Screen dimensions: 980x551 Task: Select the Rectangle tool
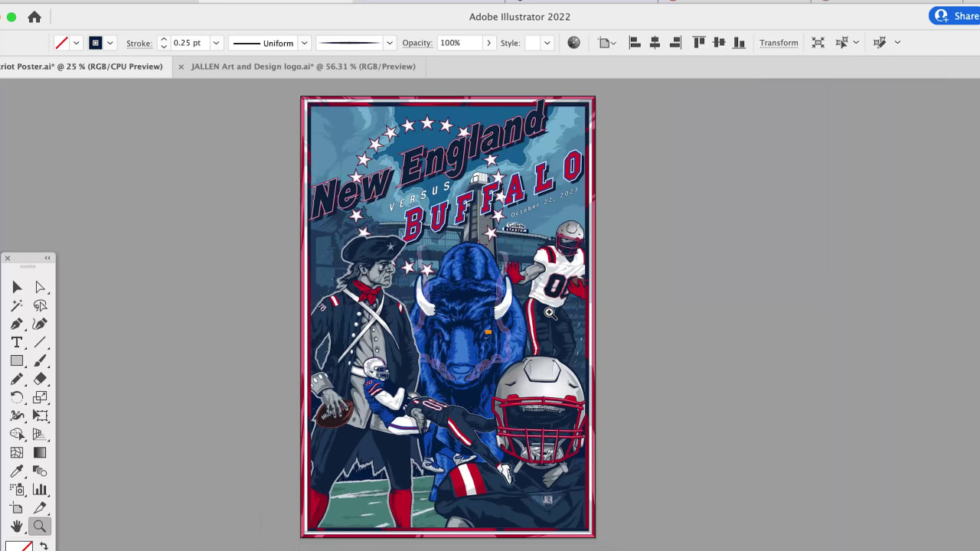[17, 360]
